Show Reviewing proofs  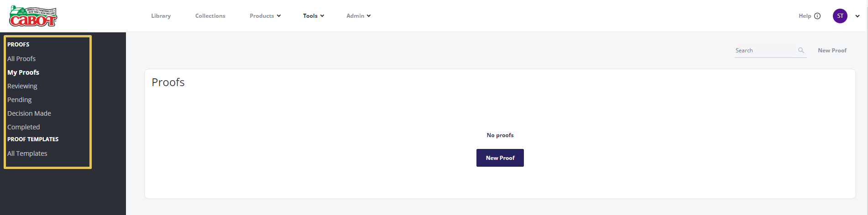point(22,86)
